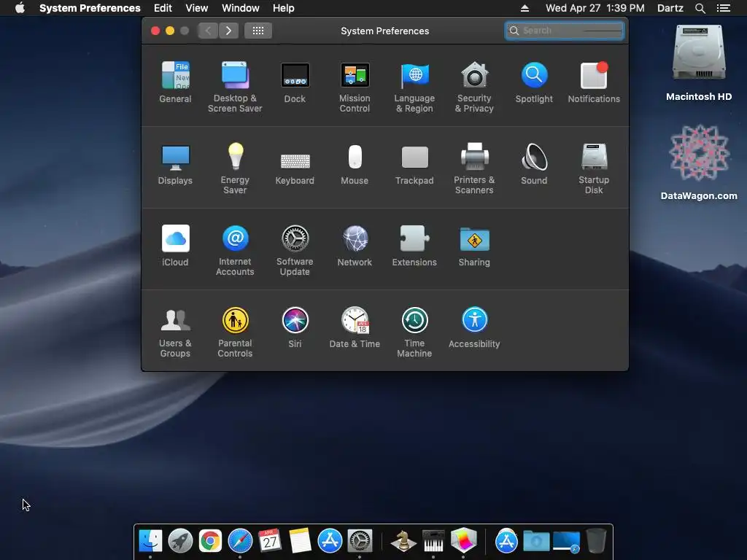Image resolution: width=747 pixels, height=560 pixels.
Task: Open Security & Privacy settings
Action: 474,87
